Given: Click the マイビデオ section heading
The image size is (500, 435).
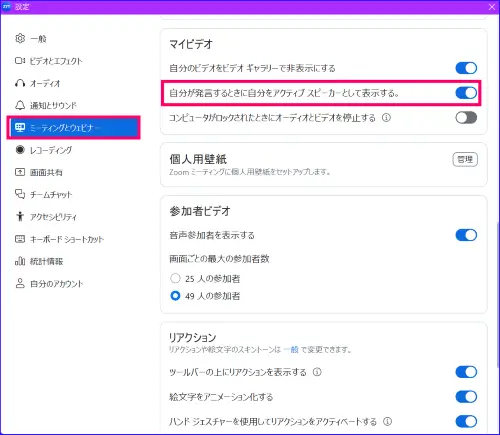Looking at the screenshot, I should click(x=191, y=44).
